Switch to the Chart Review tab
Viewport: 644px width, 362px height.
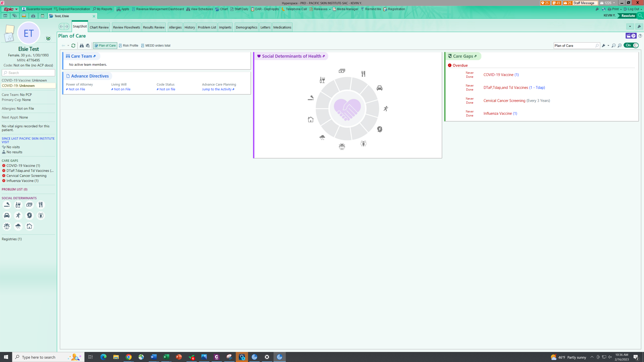[x=99, y=27]
